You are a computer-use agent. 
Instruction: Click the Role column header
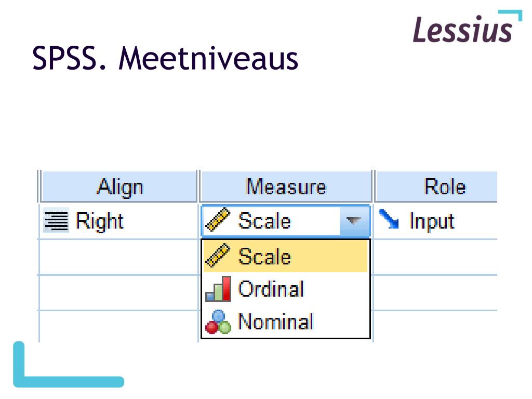[436, 187]
